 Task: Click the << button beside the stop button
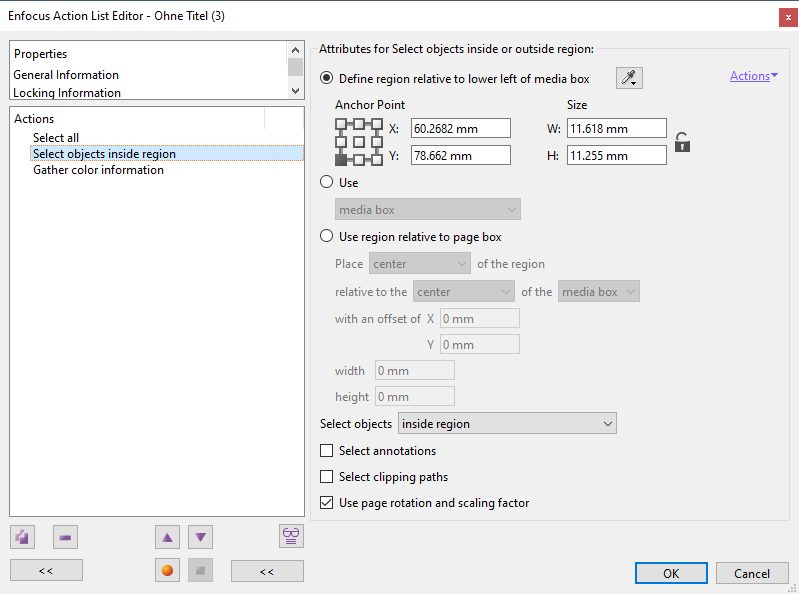(267, 571)
